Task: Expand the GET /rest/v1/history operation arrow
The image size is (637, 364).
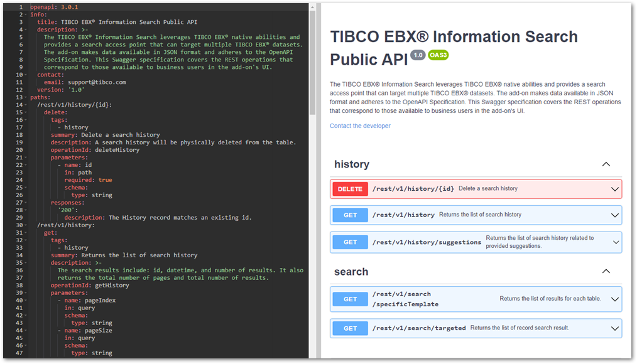Action: tap(615, 215)
